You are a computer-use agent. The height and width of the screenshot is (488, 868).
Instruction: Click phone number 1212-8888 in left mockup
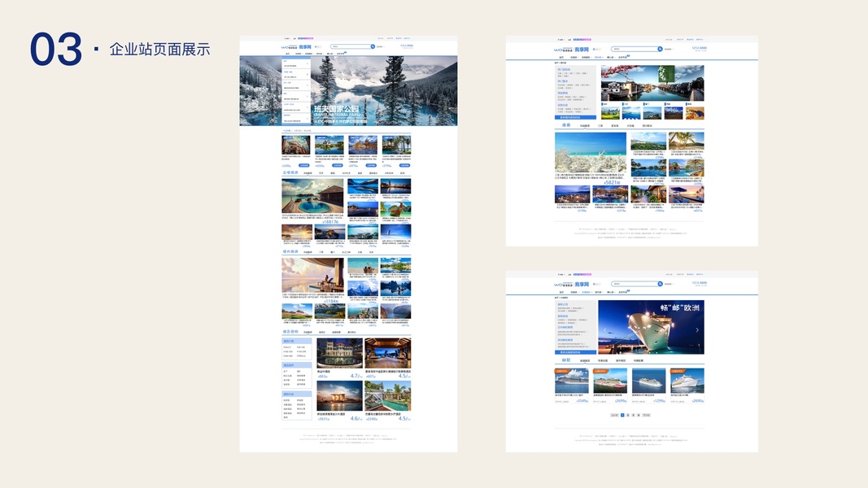(406, 46)
